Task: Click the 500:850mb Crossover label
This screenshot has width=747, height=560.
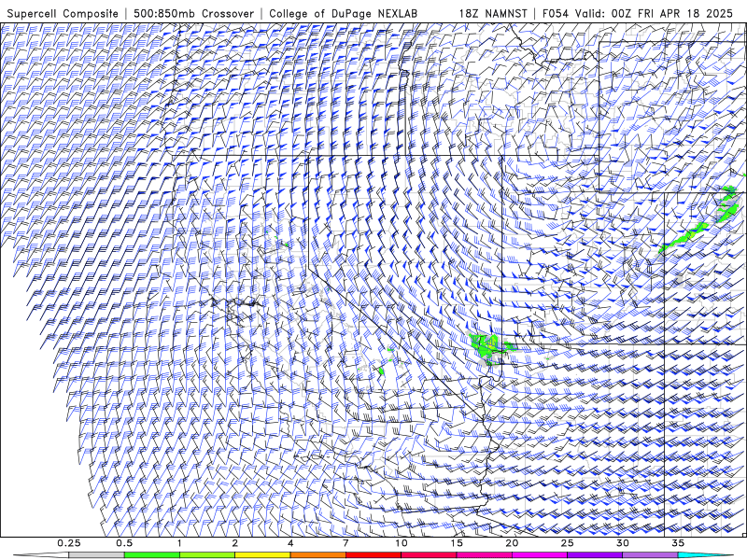Action: pyautogui.click(x=194, y=13)
